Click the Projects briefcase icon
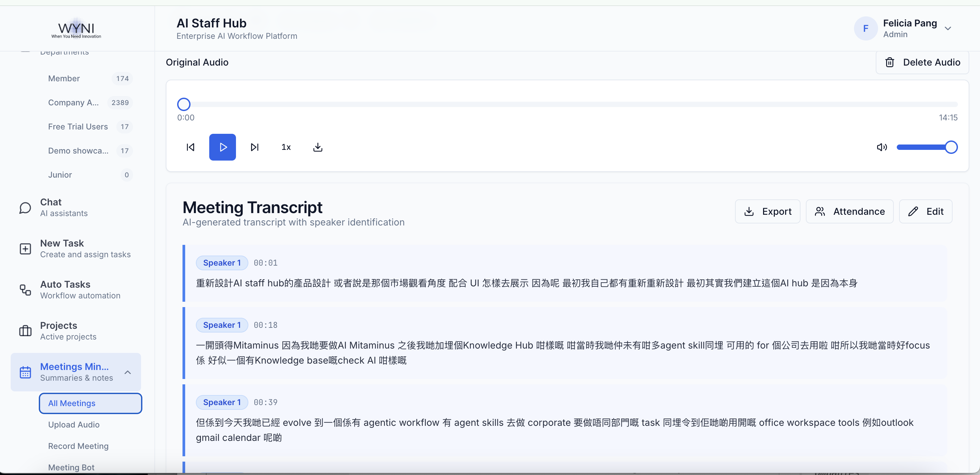The height and width of the screenshot is (475, 980). [25, 331]
